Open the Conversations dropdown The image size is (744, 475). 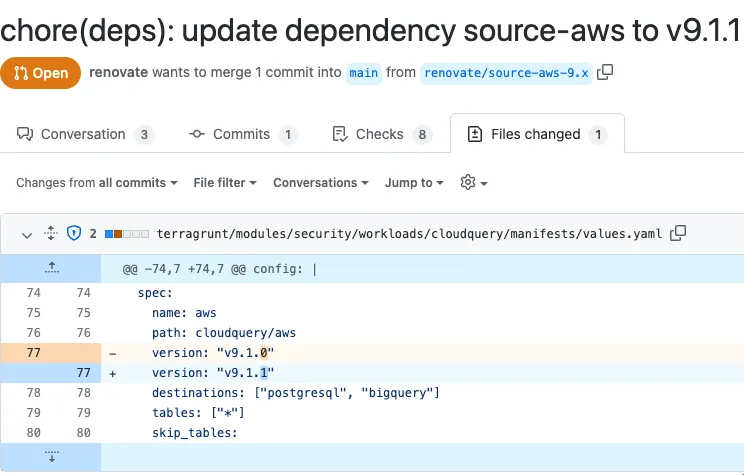click(321, 183)
